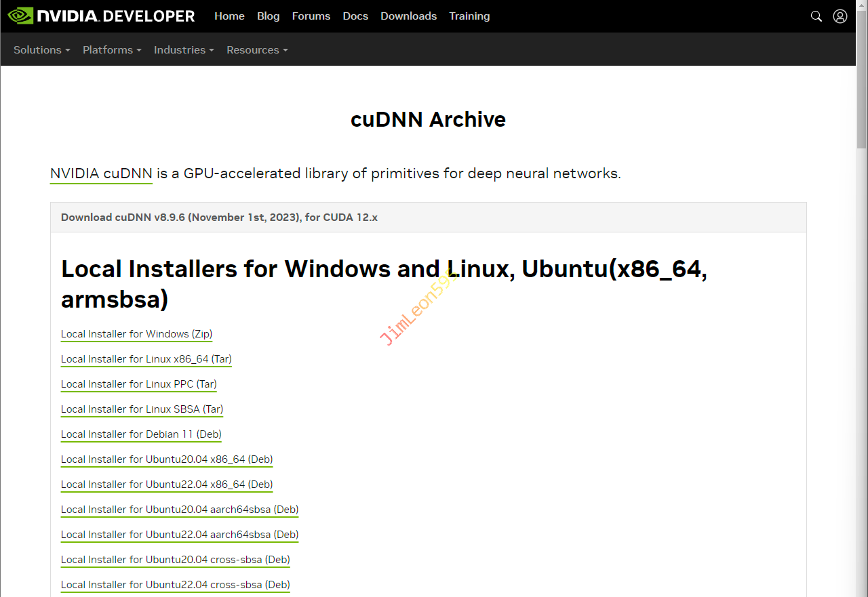
Task: Click the user account profile icon
Action: pyautogui.click(x=840, y=16)
